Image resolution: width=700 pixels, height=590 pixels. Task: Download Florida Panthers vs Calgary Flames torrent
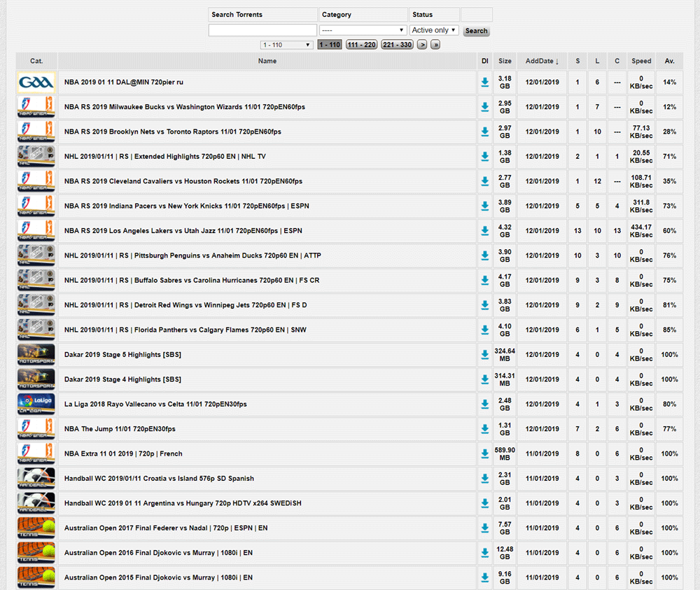(484, 330)
